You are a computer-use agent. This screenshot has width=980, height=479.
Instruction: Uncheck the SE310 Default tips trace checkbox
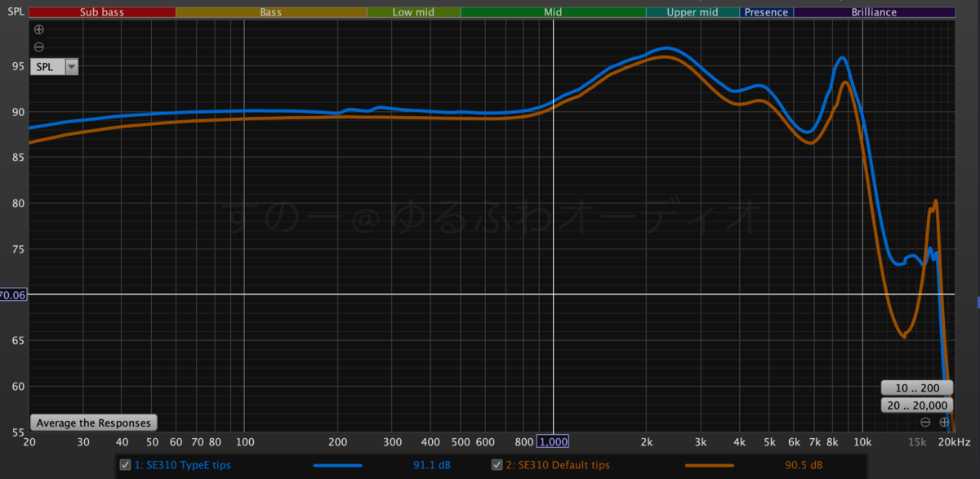tap(497, 465)
